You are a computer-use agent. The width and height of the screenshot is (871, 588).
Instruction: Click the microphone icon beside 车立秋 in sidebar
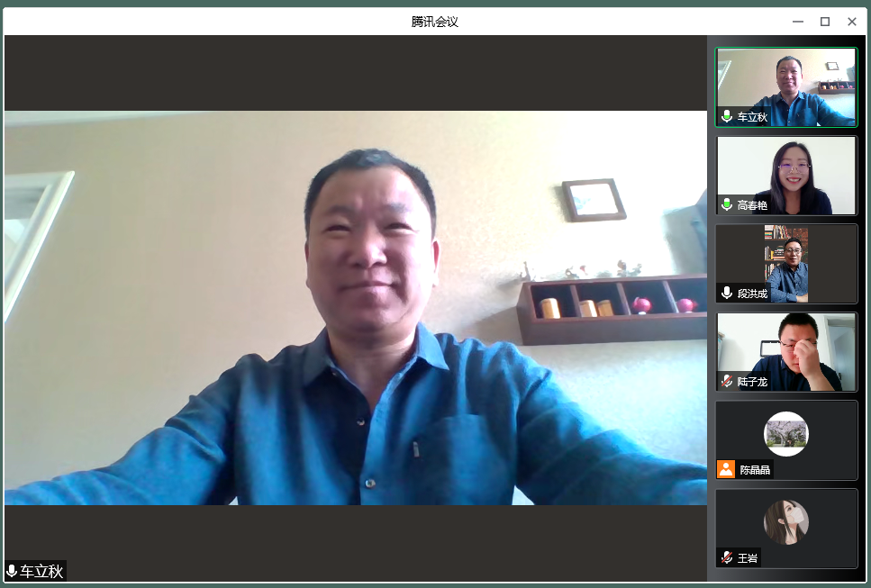pos(727,117)
